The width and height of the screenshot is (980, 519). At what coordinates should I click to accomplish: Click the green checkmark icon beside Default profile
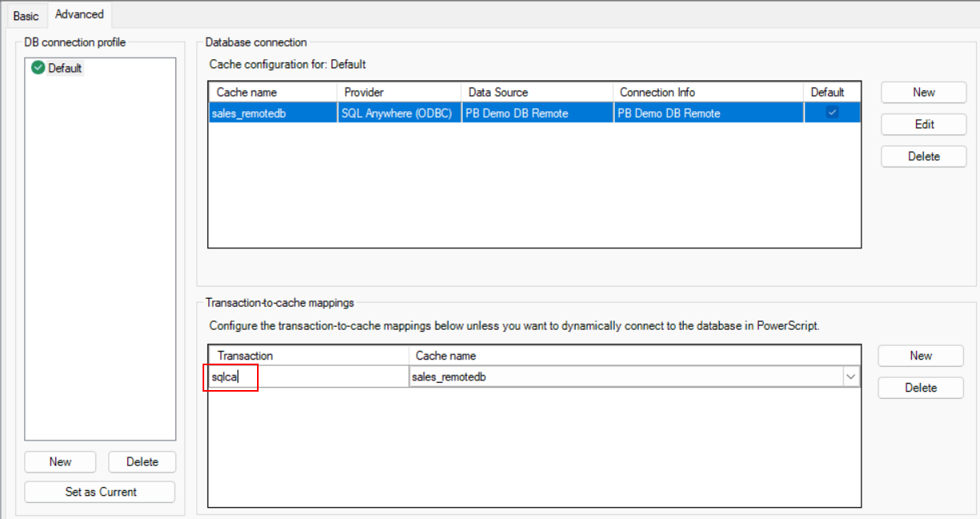coord(38,69)
